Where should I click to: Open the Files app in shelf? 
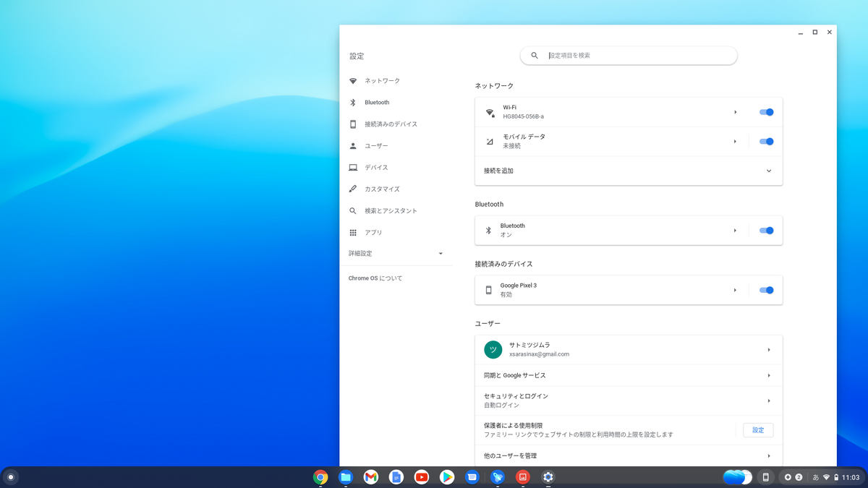point(346,477)
